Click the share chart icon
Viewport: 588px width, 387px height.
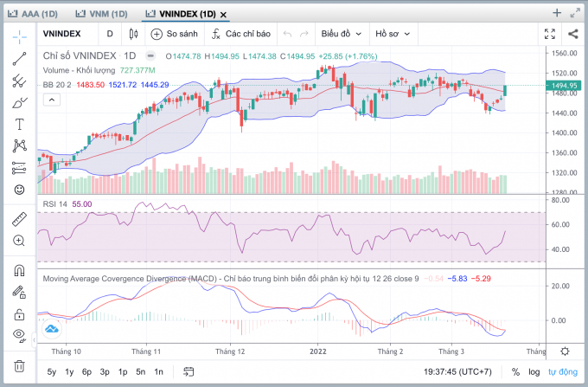point(573,34)
